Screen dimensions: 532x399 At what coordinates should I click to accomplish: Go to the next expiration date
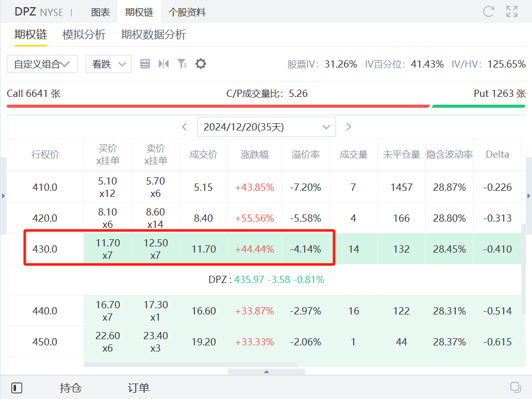point(348,127)
